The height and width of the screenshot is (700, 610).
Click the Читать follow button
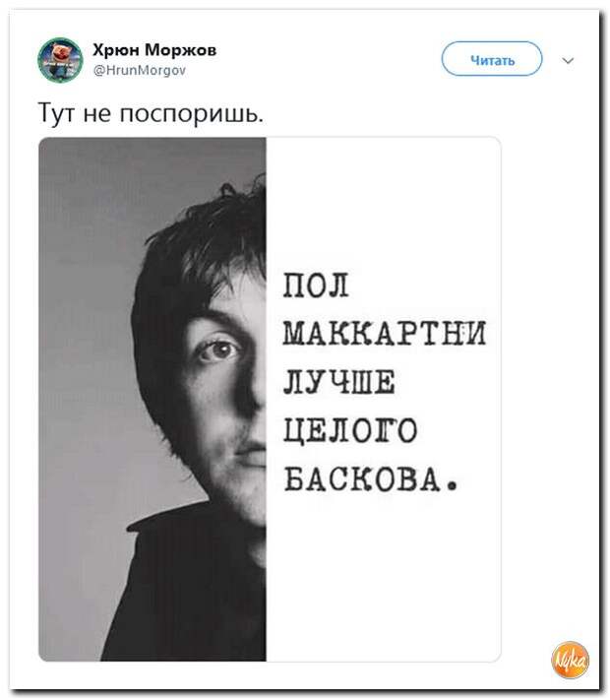(x=492, y=59)
